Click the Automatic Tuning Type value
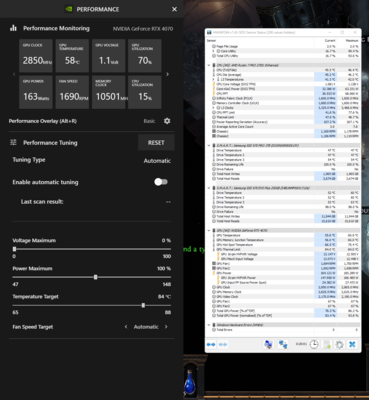The height and width of the screenshot is (400, 369). click(x=157, y=161)
